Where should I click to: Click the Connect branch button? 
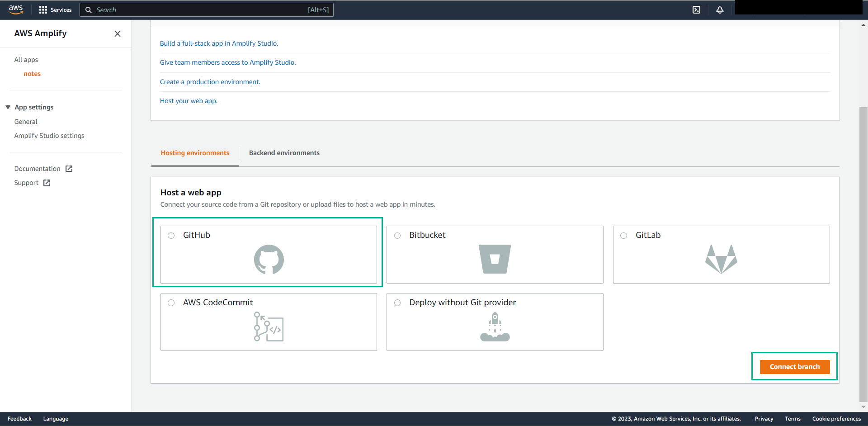pyautogui.click(x=795, y=367)
